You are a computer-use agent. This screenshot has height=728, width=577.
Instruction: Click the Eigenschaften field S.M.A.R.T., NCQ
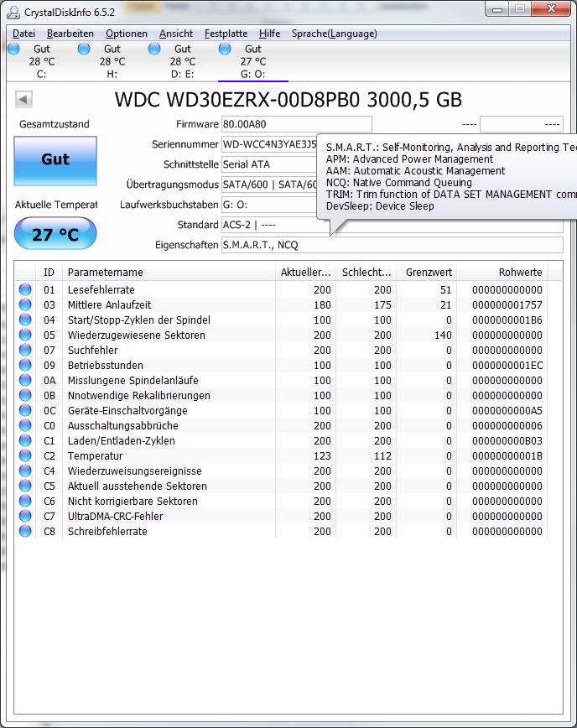(x=392, y=245)
